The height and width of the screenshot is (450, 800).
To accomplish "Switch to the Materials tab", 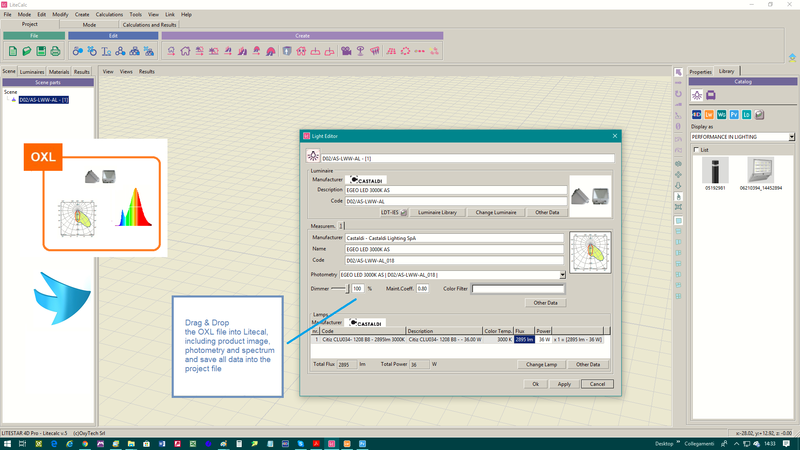I will [x=59, y=72].
